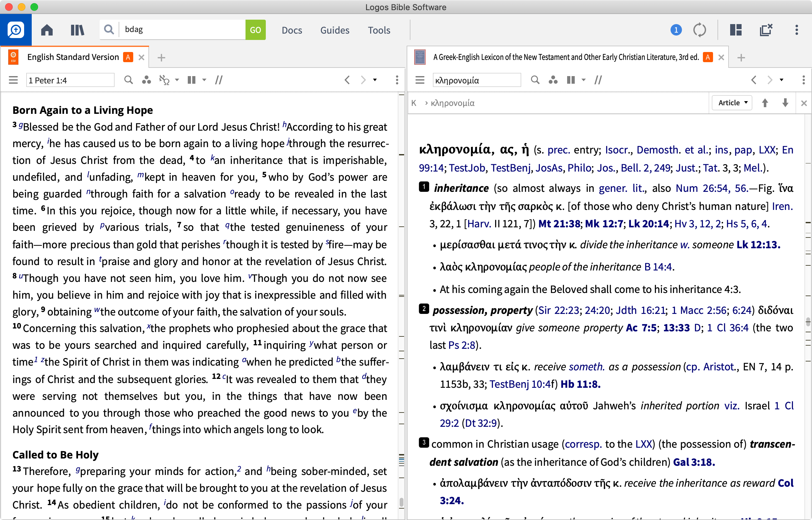The image size is (812, 520).
Task: Open the main application kebab menu
Action: tap(796, 30)
